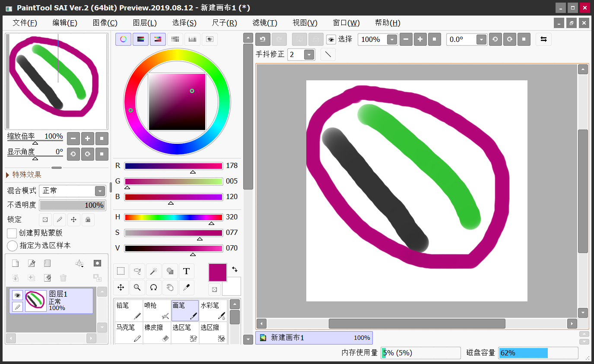Image resolution: width=594 pixels, height=364 pixels.
Task: Hide 图层1 using its eye icon
Action: (x=17, y=295)
